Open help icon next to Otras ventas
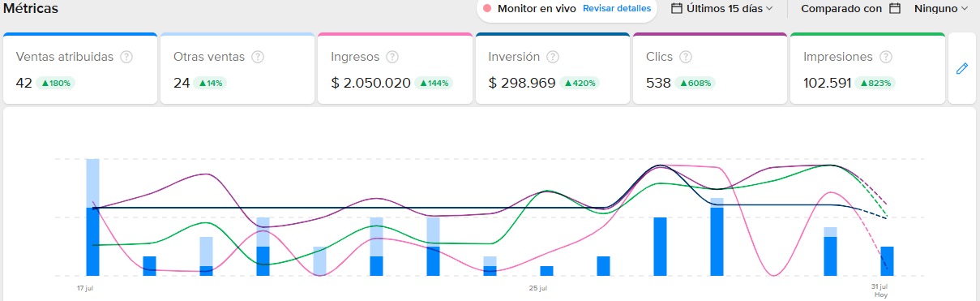The width and height of the screenshot is (980, 301). point(258,57)
